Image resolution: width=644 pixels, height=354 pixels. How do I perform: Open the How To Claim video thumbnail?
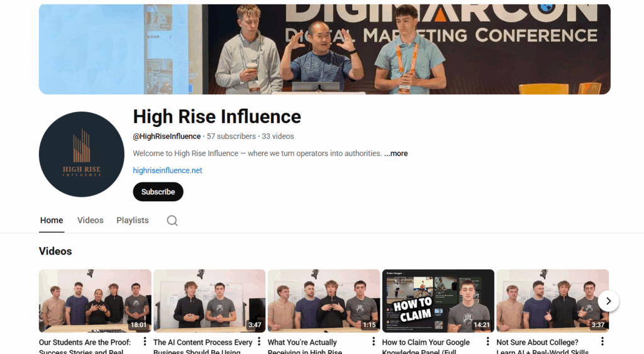click(438, 301)
